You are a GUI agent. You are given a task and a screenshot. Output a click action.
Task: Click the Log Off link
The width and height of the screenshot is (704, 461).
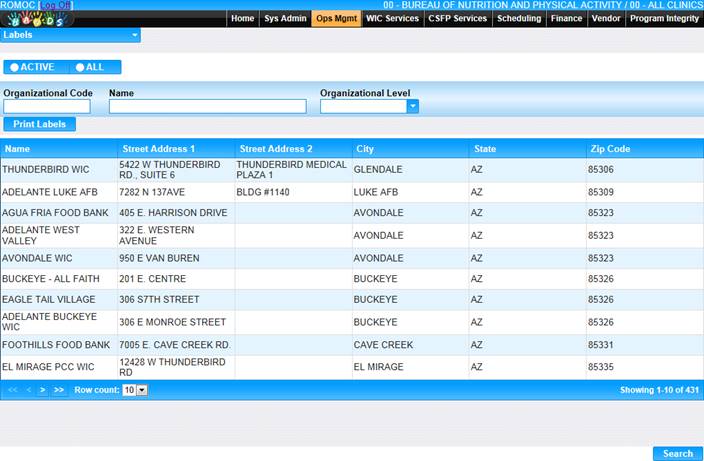click(55, 5)
